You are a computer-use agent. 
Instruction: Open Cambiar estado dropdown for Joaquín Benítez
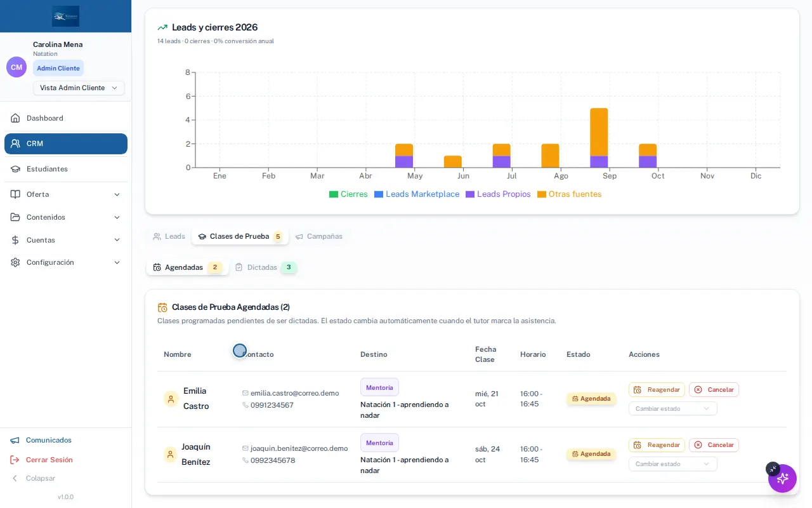point(673,464)
